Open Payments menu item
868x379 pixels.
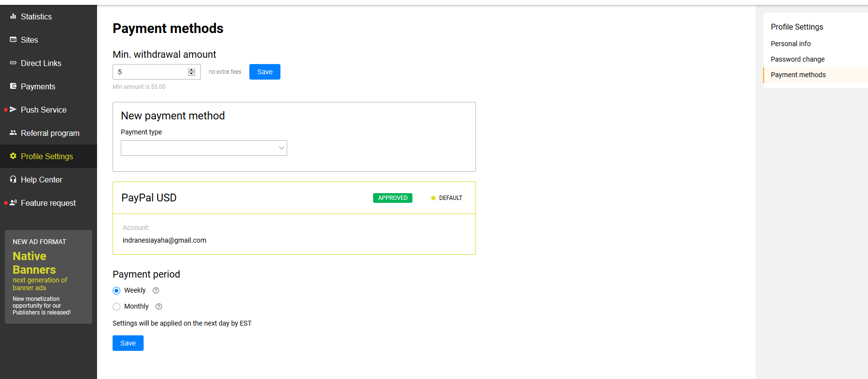49,86
